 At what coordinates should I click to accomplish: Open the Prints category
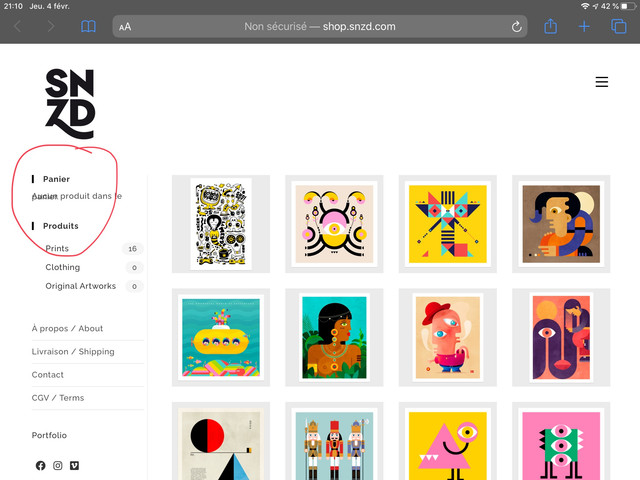pyautogui.click(x=57, y=248)
